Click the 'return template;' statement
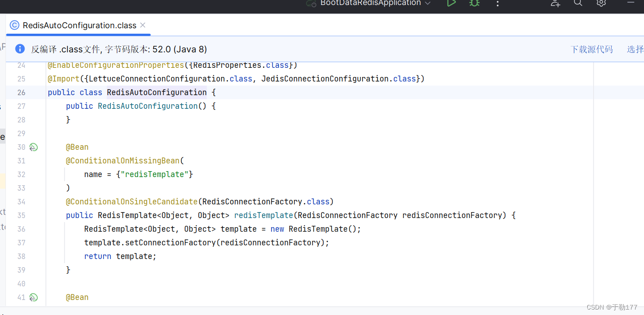The width and height of the screenshot is (644, 315). pyautogui.click(x=120, y=256)
